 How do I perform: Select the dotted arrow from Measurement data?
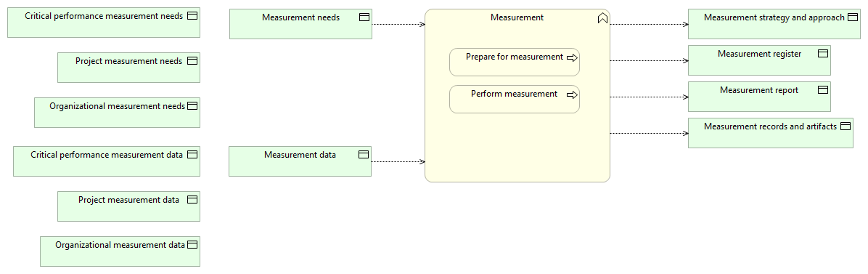pyautogui.click(x=398, y=162)
